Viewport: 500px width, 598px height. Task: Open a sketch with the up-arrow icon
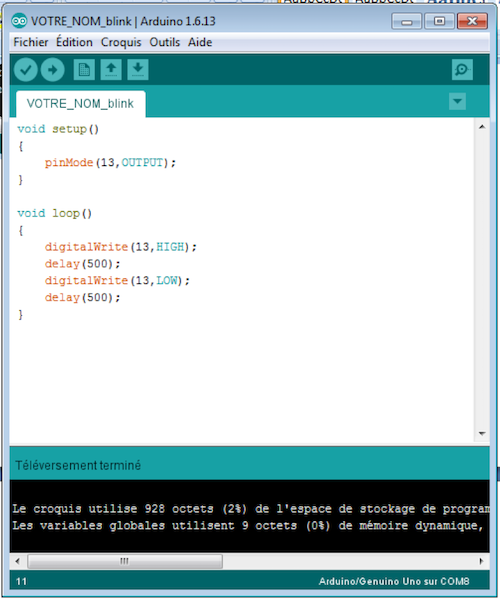[111, 70]
